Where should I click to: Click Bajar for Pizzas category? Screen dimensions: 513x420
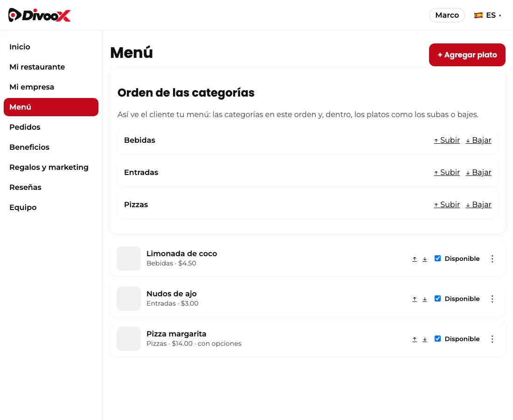478,204
